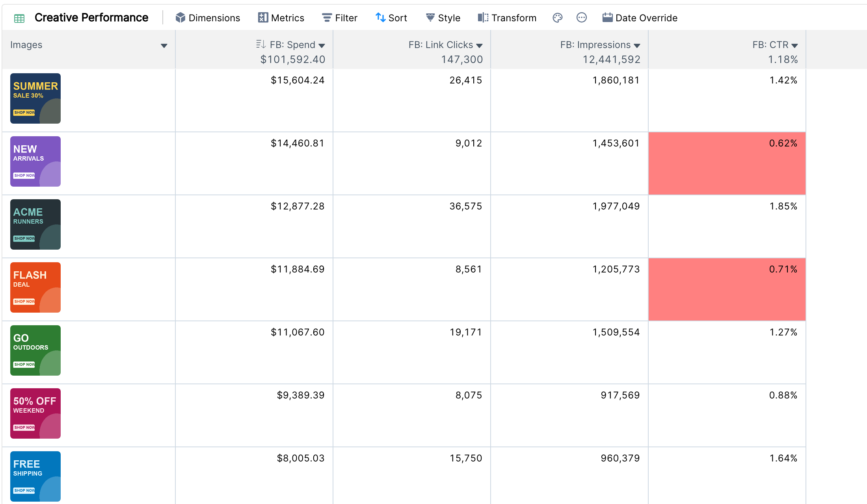
Task: Click the link clicks value 26,415
Action: pos(466,80)
